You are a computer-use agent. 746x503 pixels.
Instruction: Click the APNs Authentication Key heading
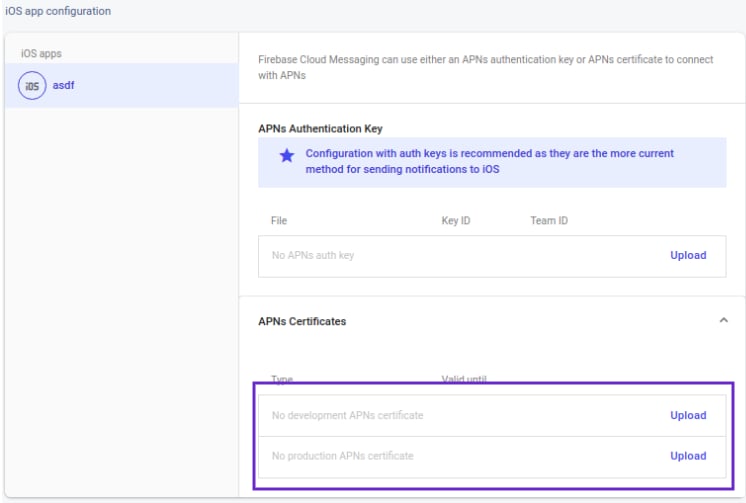[x=320, y=128]
